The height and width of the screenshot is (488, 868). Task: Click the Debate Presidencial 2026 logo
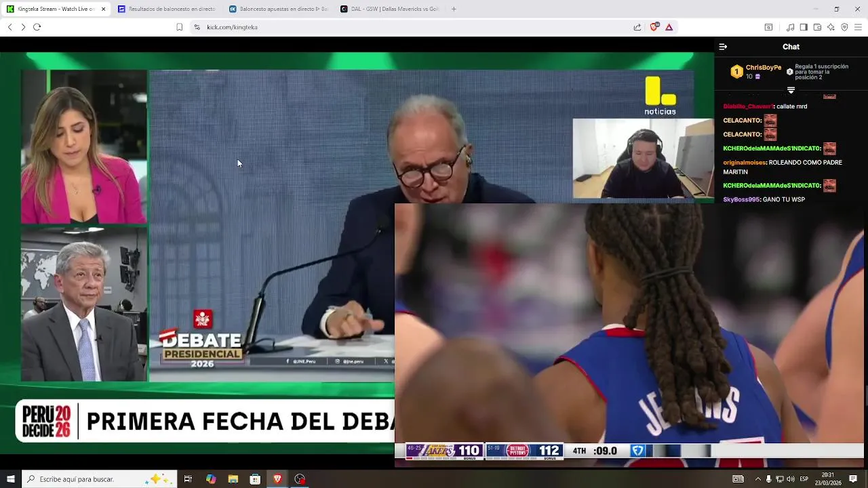(x=201, y=339)
